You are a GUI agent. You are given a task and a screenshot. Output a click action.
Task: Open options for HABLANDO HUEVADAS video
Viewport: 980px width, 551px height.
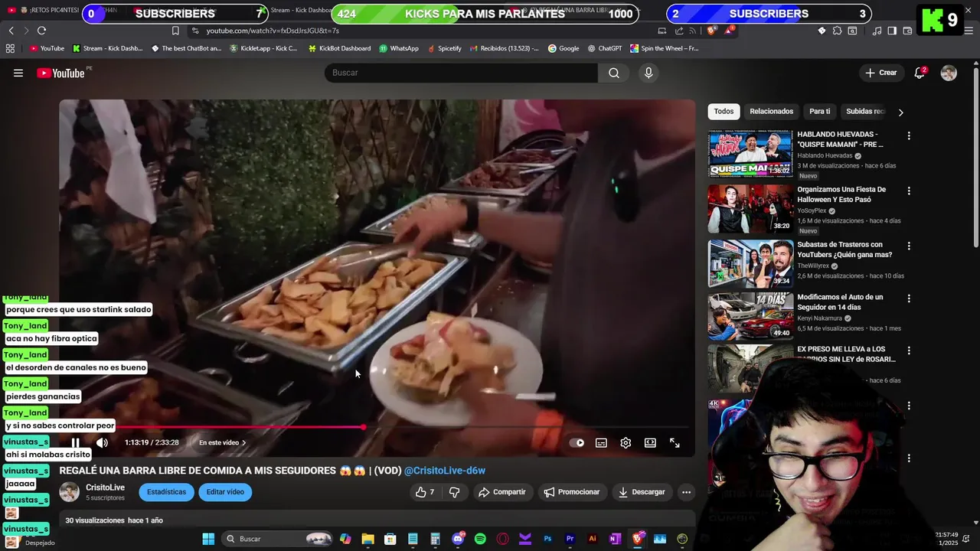909,135
